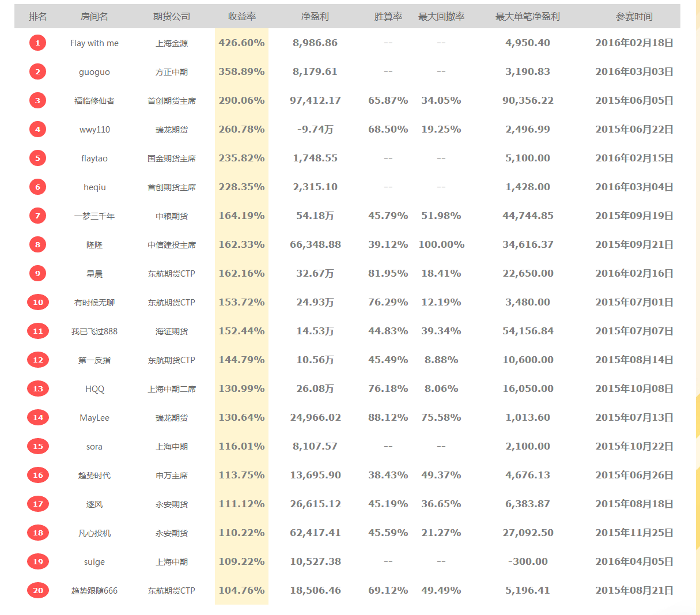Image resolution: width=700 pixels, height=615 pixels.
Task: Open the 逐风 room
Action: pyautogui.click(x=94, y=504)
